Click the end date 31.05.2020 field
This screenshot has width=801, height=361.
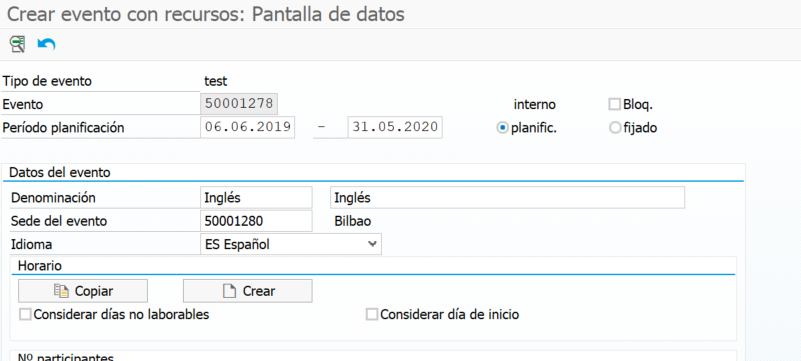[x=395, y=127]
